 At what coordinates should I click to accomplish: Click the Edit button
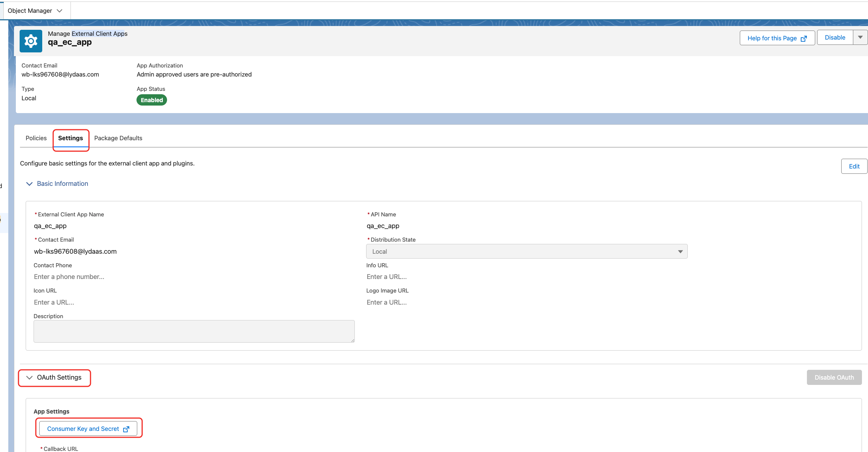coord(854,166)
